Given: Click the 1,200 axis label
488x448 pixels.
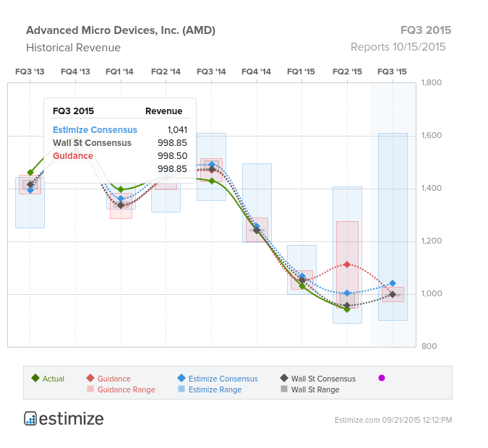Looking at the screenshot, I should point(432,241).
